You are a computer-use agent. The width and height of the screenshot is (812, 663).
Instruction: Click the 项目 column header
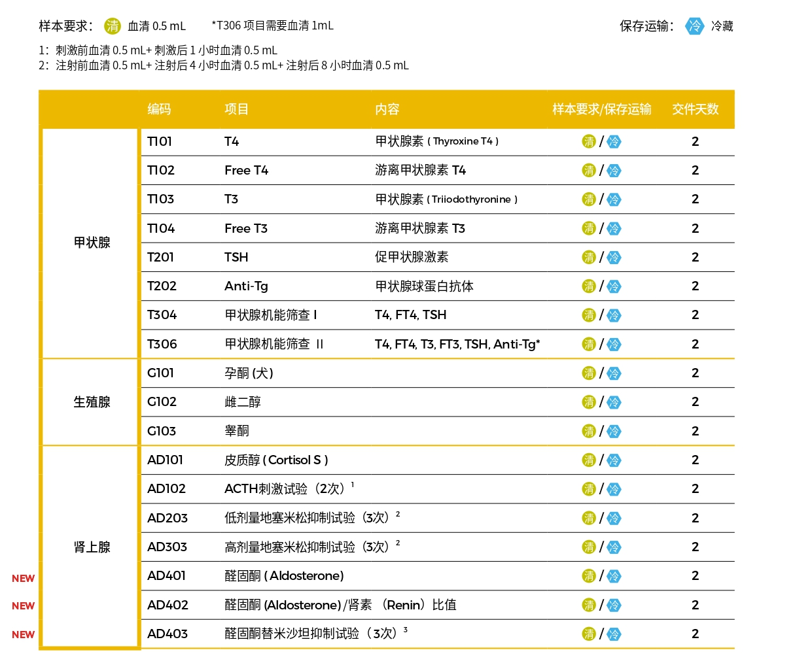pyautogui.click(x=236, y=109)
